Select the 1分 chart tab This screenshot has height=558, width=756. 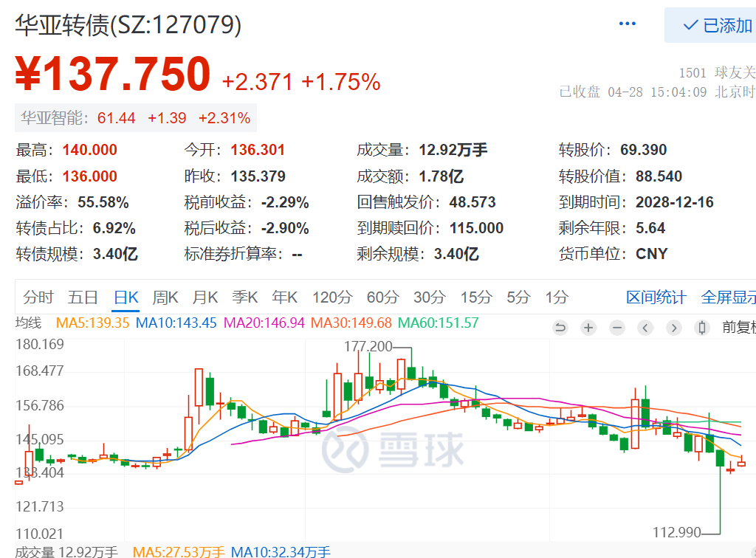tap(557, 297)
